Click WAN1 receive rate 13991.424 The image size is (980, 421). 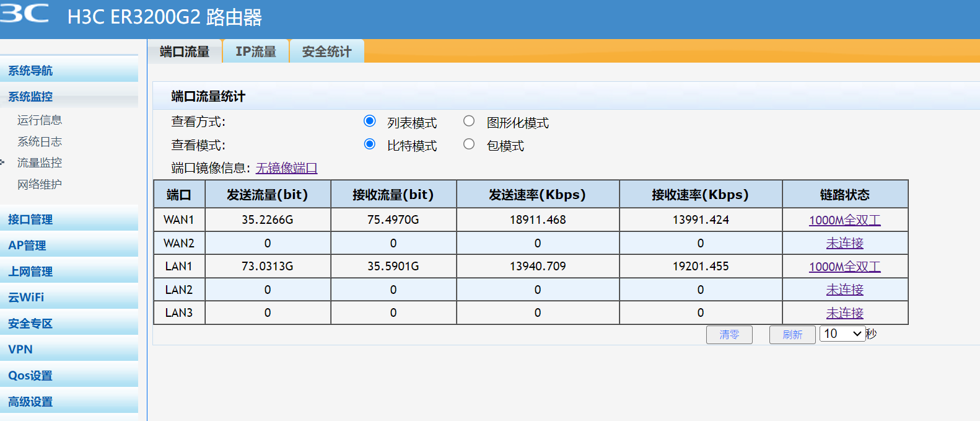pos(701,219)
